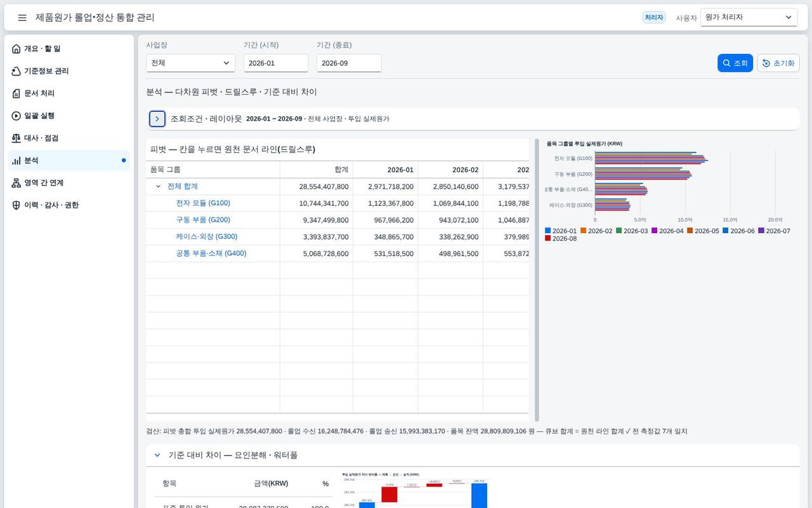Click the 대사 · 점검 scale icon
The image size is (812, 508).
tap(16, 138)
